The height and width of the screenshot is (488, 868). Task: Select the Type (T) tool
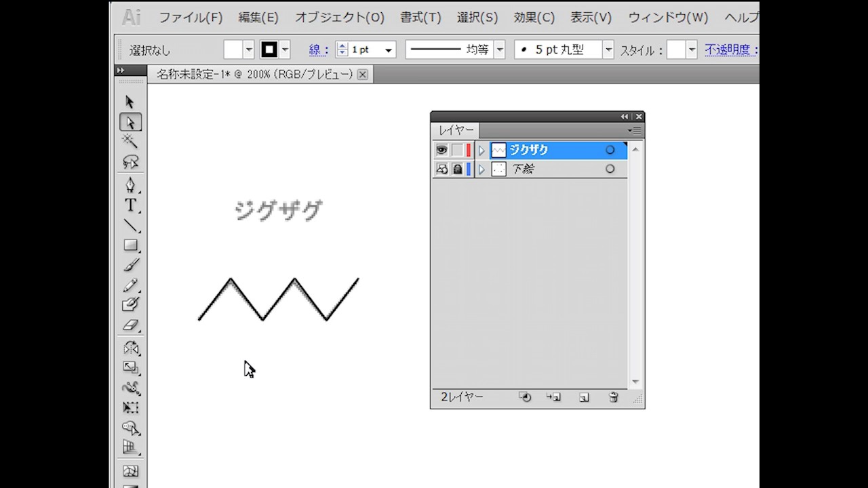130,205
